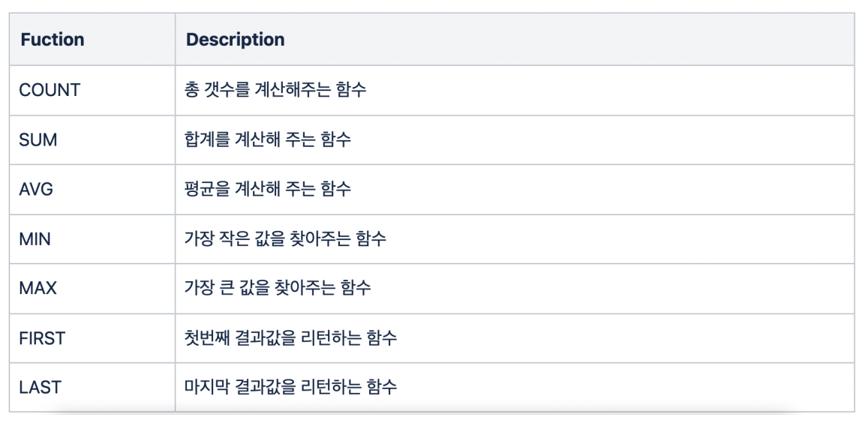Click the 첫번째 결과값을 리턴하는 함수 text
Screen dimensions: 868x423
coord(290,337)
